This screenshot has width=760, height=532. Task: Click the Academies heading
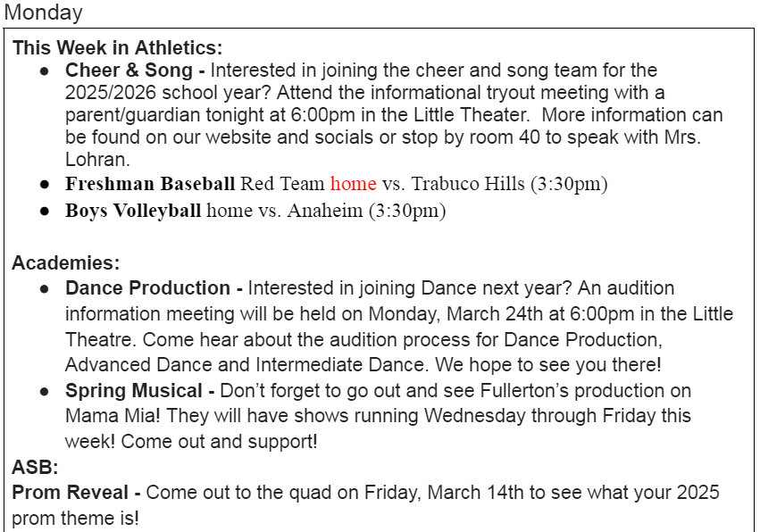click(66, 262)
